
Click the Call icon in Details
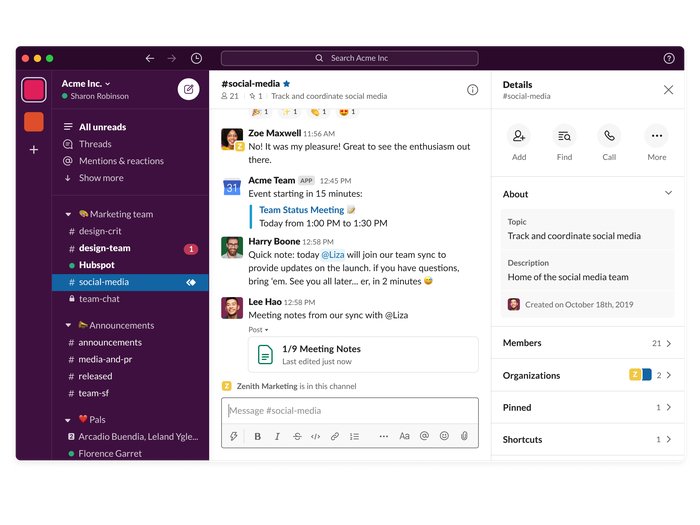point(609,136)
